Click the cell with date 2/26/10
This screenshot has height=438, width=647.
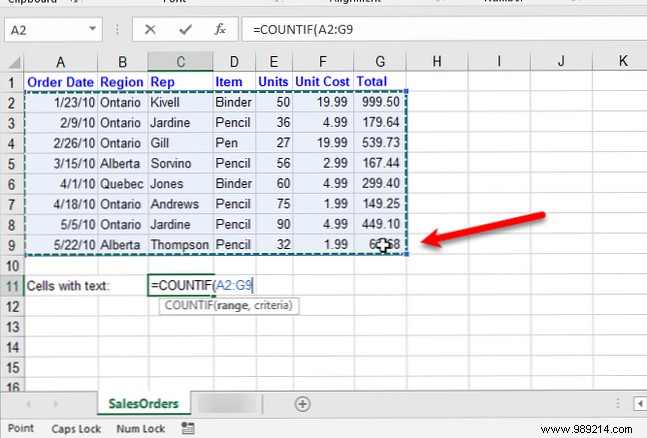click(61, 143)
